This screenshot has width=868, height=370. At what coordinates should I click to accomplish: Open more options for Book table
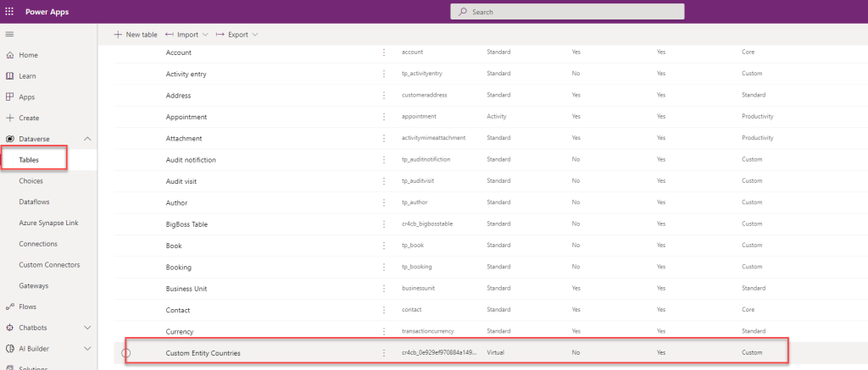click(384, 246)
